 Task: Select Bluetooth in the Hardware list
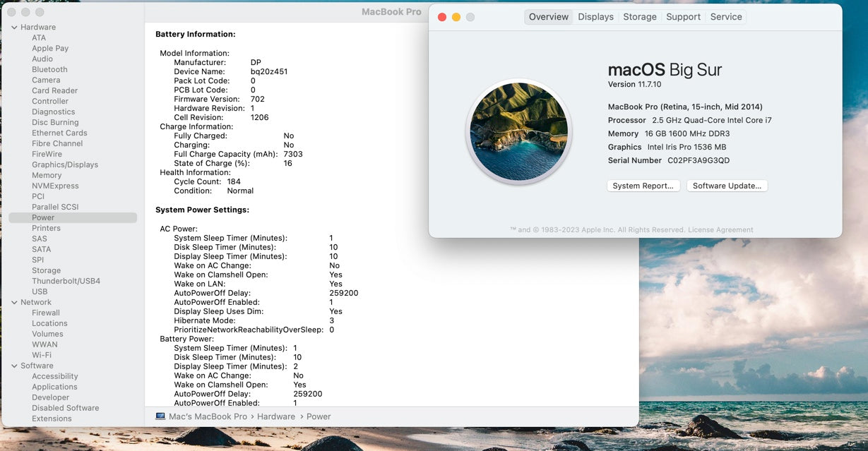[x=49, y=69]
